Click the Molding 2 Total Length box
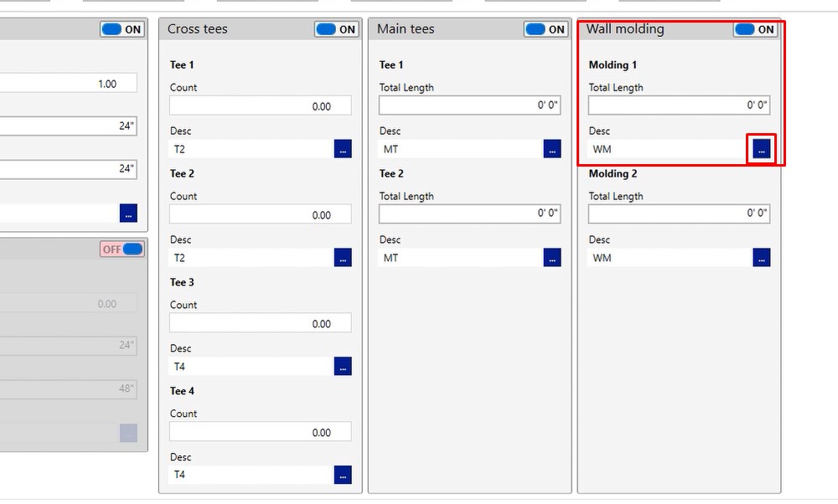 [x=679, y=213]
